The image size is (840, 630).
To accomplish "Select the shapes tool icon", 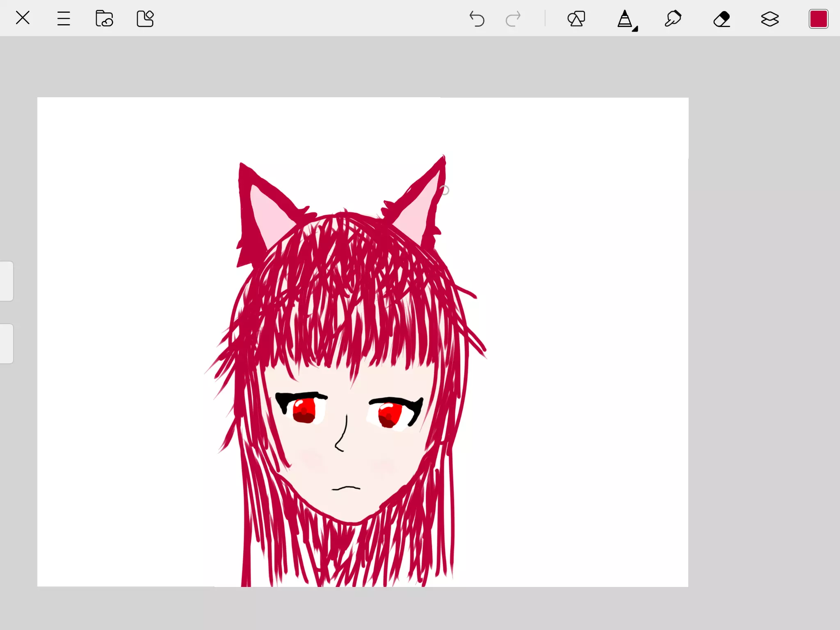I will (576, 19).
